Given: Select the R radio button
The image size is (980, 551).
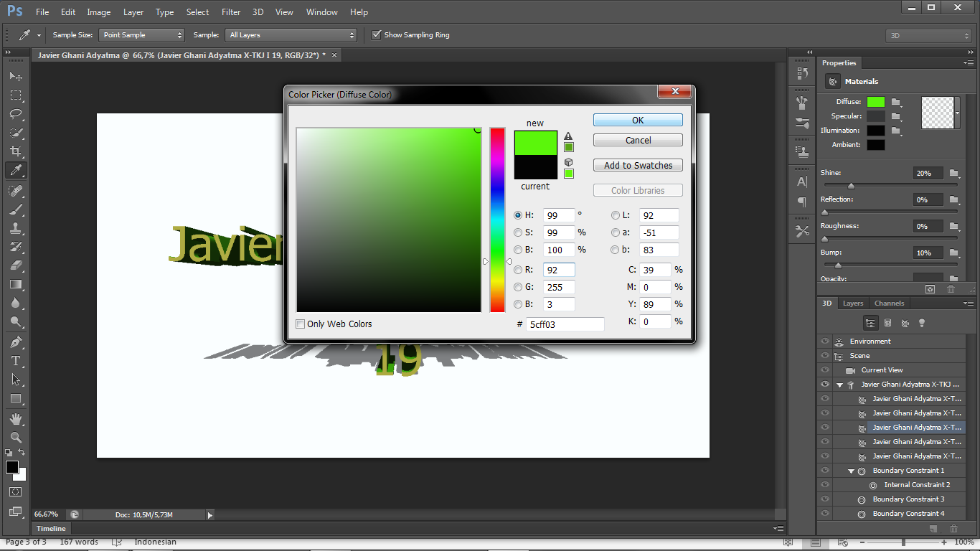Looking at the screenshot, I should pos(518,270).
